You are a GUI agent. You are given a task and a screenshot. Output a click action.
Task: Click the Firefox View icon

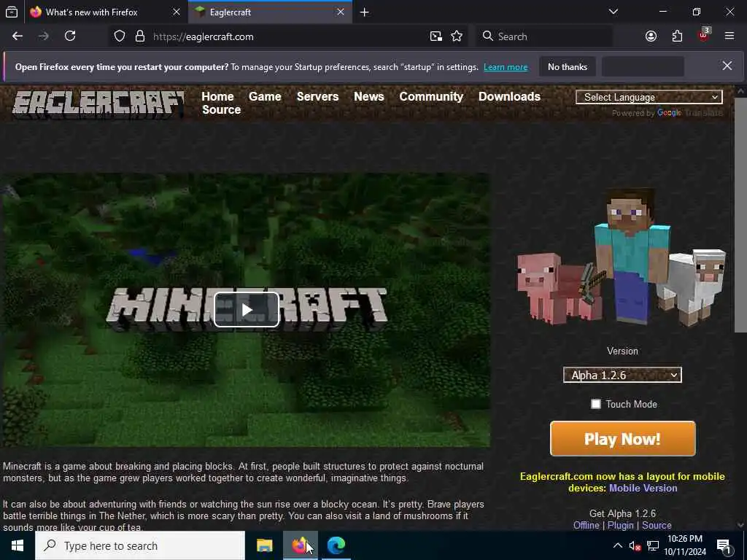[12, 12]
